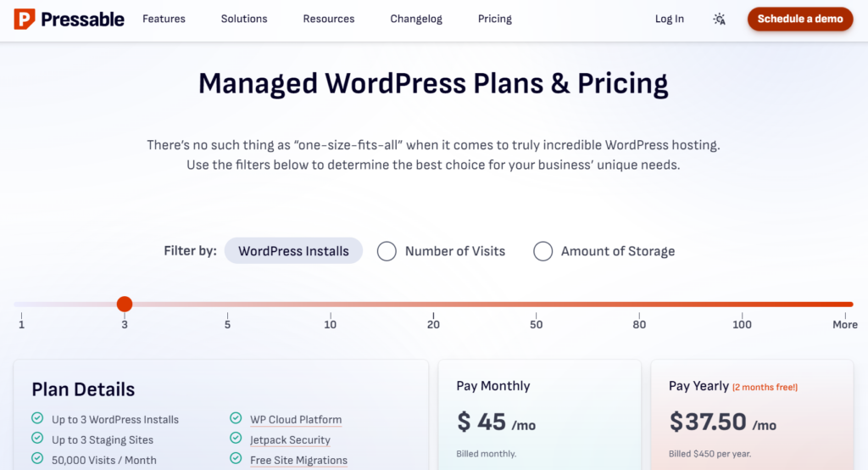This screenshot has width=868, height=470.
Task: Open the Features menu
Action: [164, 19]
